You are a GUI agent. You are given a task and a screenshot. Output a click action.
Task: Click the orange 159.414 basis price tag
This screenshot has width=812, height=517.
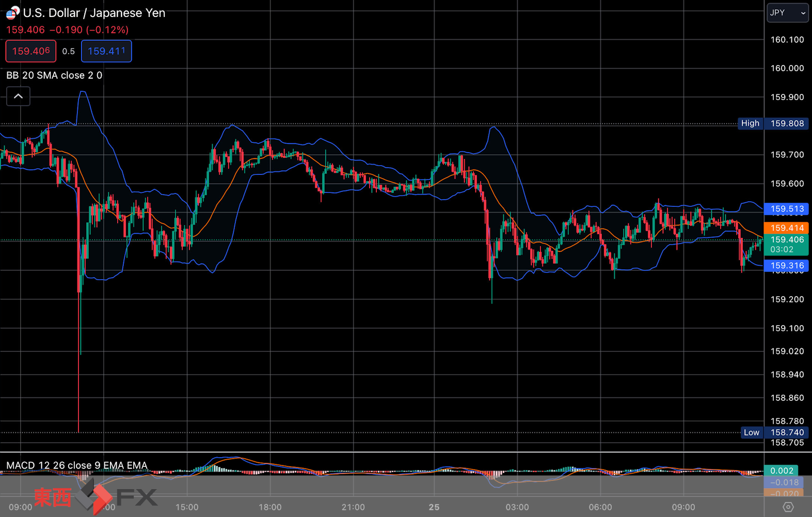click(x=787, y=228)
